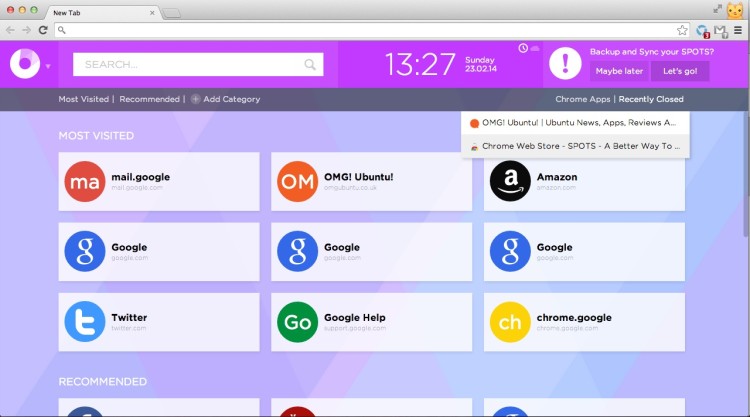This screenshot has width=750, height=417.
Task: Click the cloud weather icon near clock
Action: click(535, 48)
